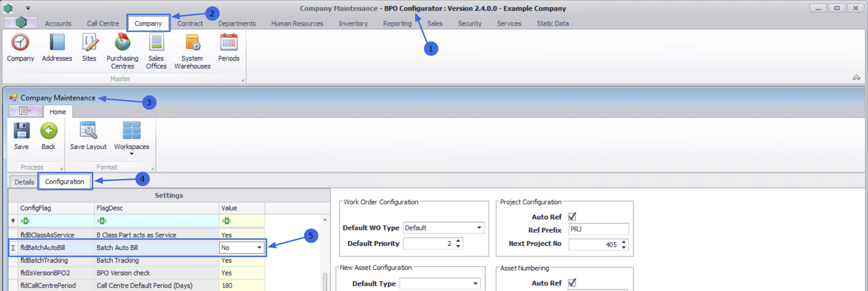This screenshot has width=868, height=291.
Task: Open the Inventory ribbon tab
Action: pyautogui.click(x=353, y=24)
